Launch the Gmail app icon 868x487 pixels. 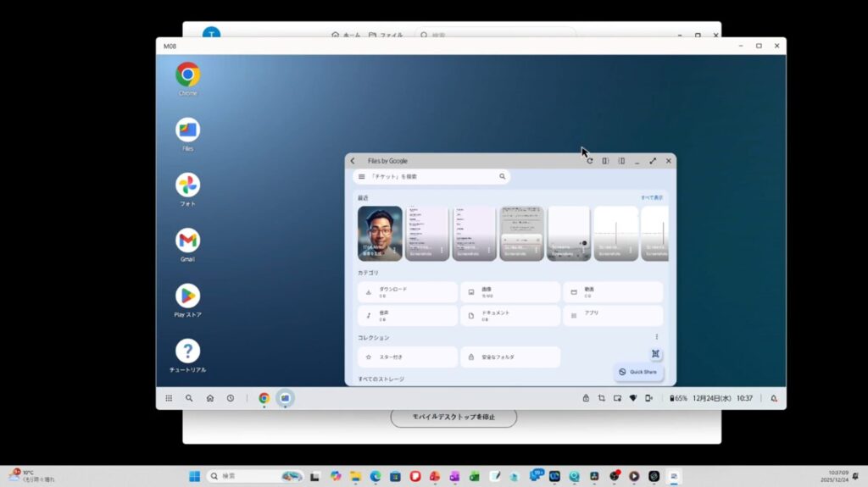187,241
